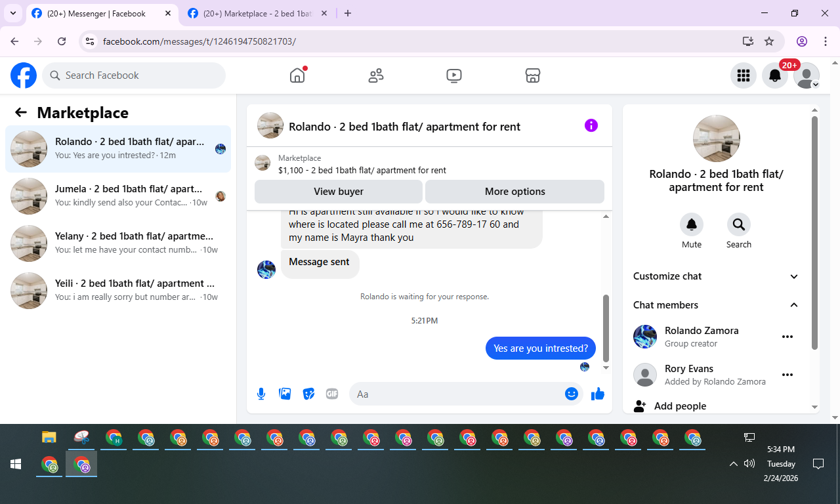Viewport: 840px width, 504px height.
Task: Open Windows Start menu
Action: click(x=16, y=465)
